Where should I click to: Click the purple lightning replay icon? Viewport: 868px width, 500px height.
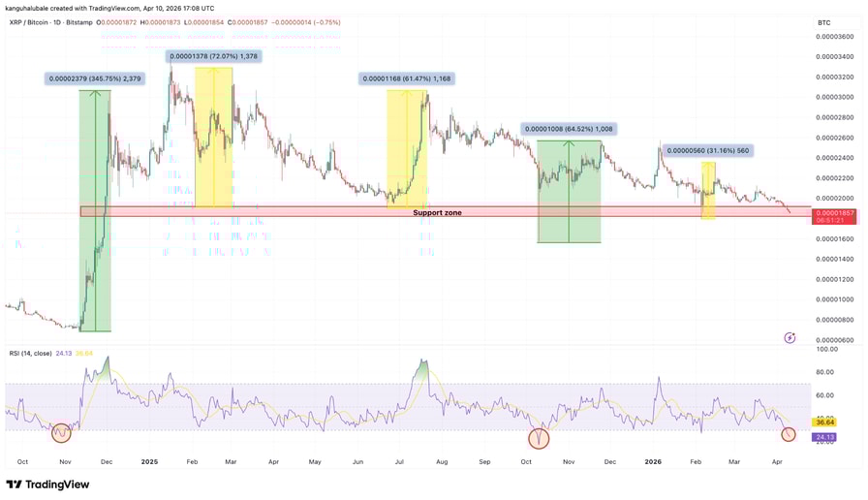pos(790,338)
